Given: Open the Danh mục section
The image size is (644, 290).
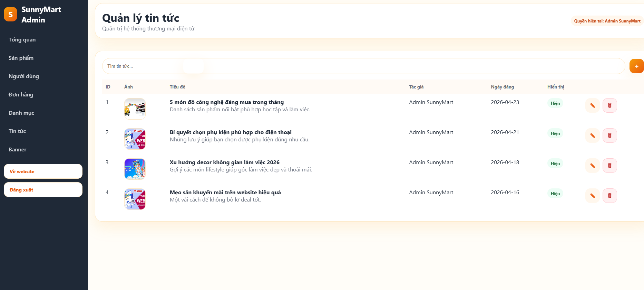Looking at the screenshot, I should (21, 113).
